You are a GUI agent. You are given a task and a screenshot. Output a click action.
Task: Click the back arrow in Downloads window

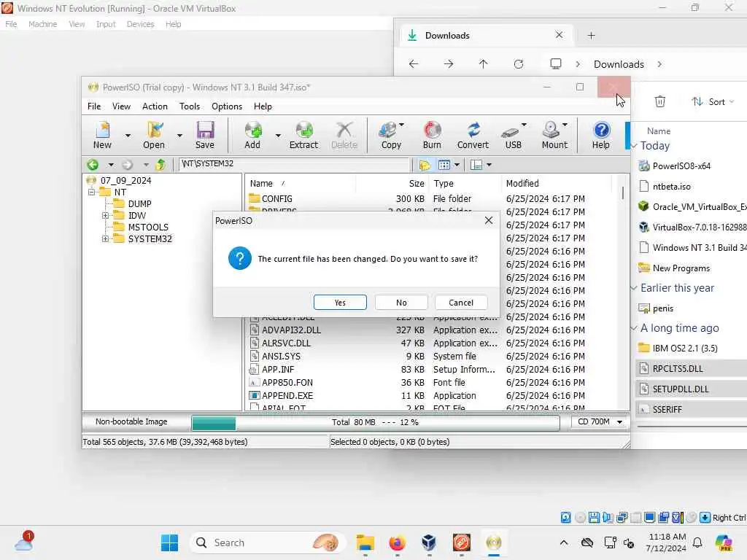414,64
